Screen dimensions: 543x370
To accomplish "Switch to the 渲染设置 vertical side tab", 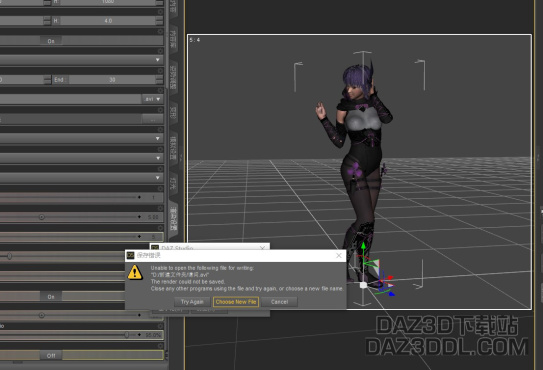I will coord(173,220).
